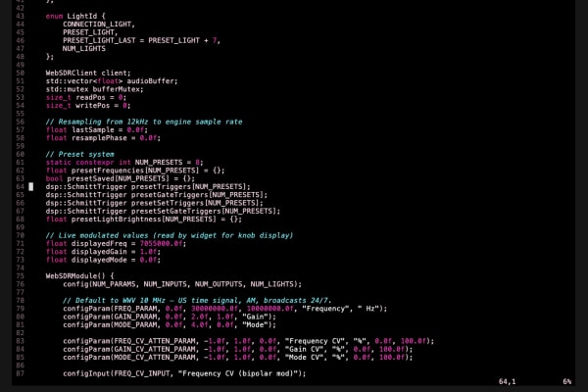
Task: Click the configParam MODE_PARAM line
Action: point(170,324)
